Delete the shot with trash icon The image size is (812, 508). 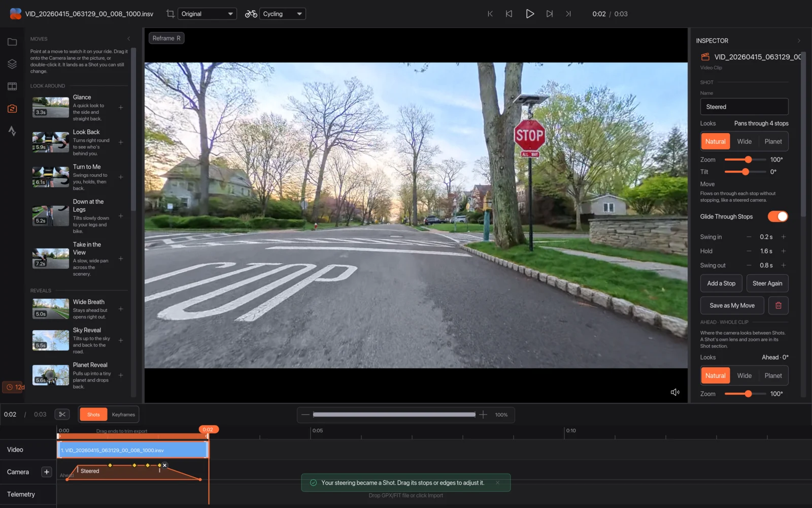click(x=779, y=305)
